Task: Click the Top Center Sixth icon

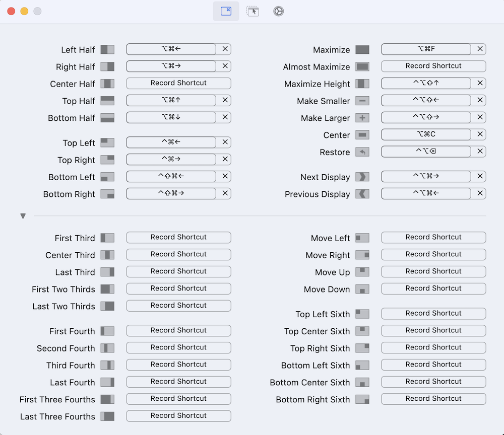Action: click(362, 331)
